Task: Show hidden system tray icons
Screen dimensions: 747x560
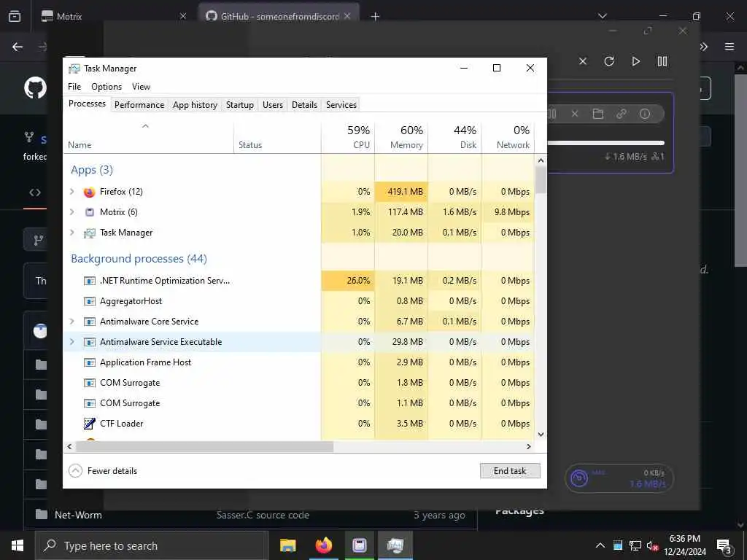Action: (600, 545)
